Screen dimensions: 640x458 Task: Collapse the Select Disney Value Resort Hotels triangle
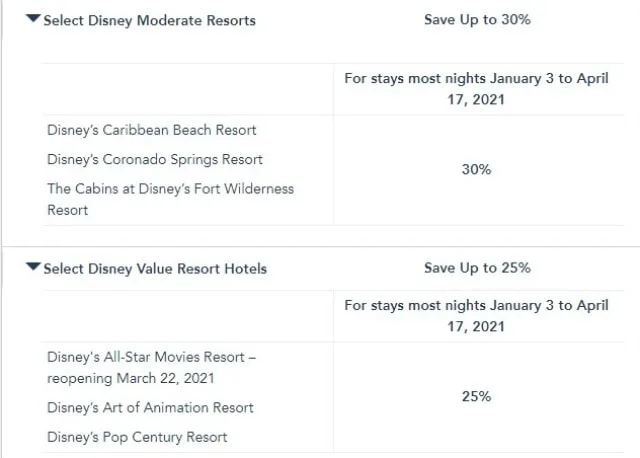tap(33, 267)
